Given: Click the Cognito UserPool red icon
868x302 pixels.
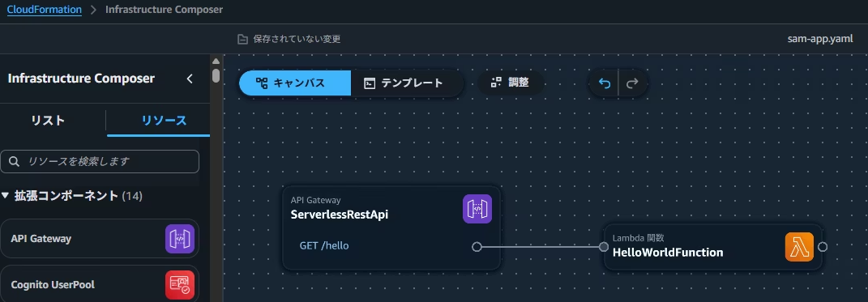Looking at the screenshot, I should pos(180,285).
